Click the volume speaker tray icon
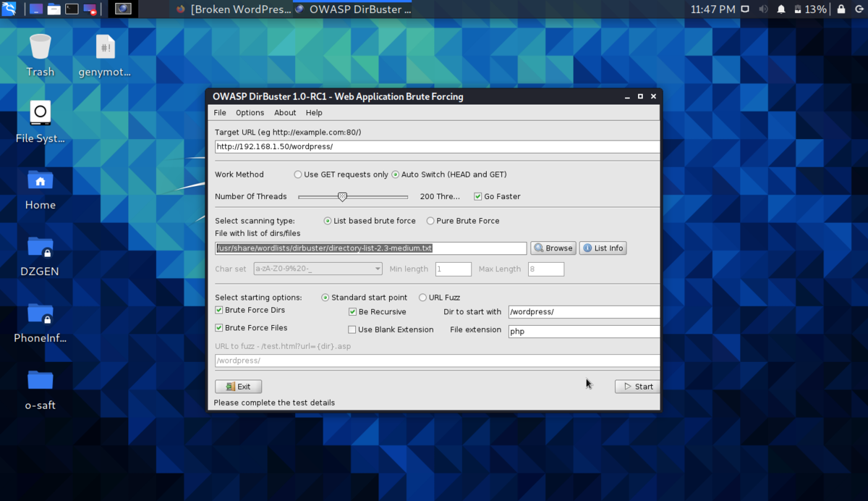Viewport: 868px width, 501px height. point(764,9)
